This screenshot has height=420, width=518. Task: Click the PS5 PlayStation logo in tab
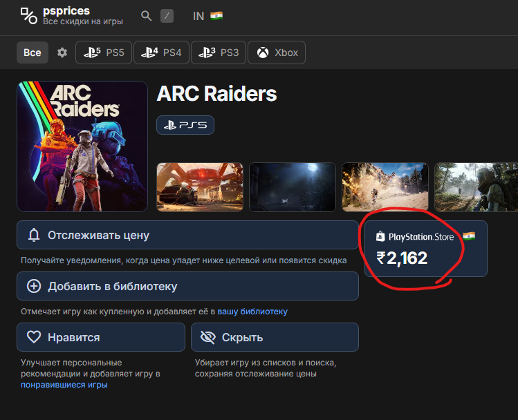click(x=92, y=52)
